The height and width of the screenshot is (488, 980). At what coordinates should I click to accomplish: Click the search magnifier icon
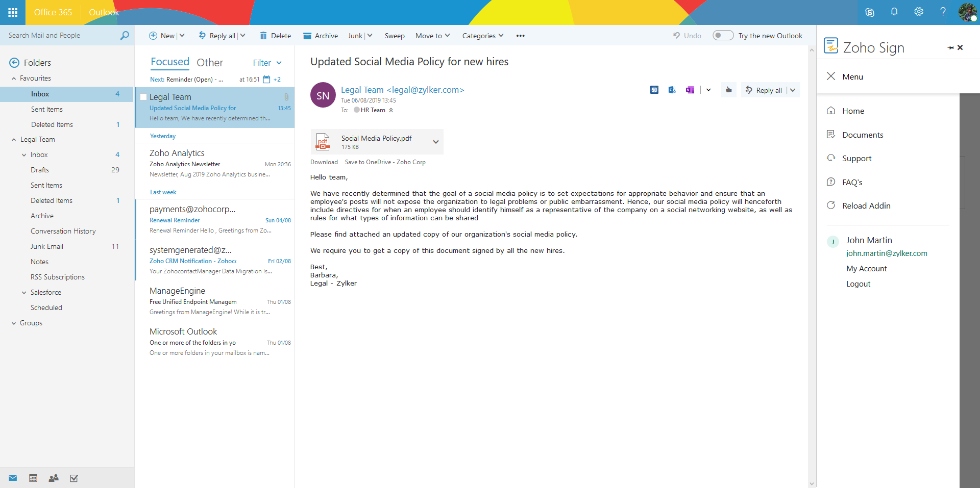click(125, 35)
